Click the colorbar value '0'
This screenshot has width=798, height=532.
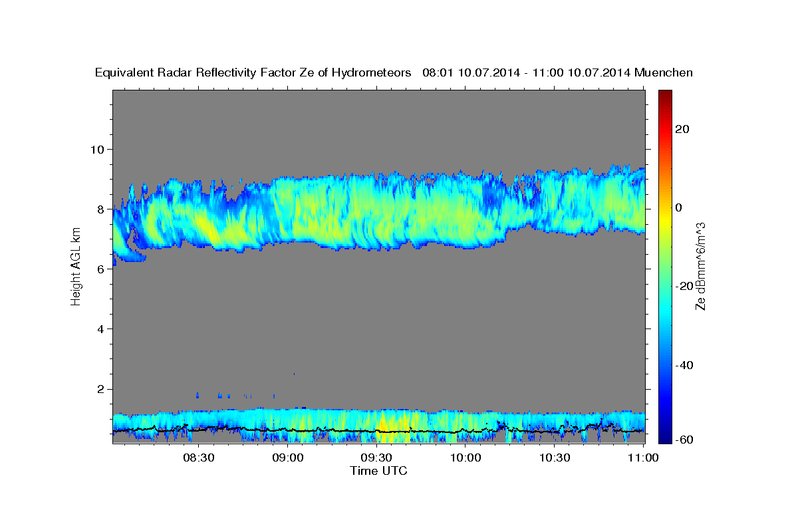(679, 207)
